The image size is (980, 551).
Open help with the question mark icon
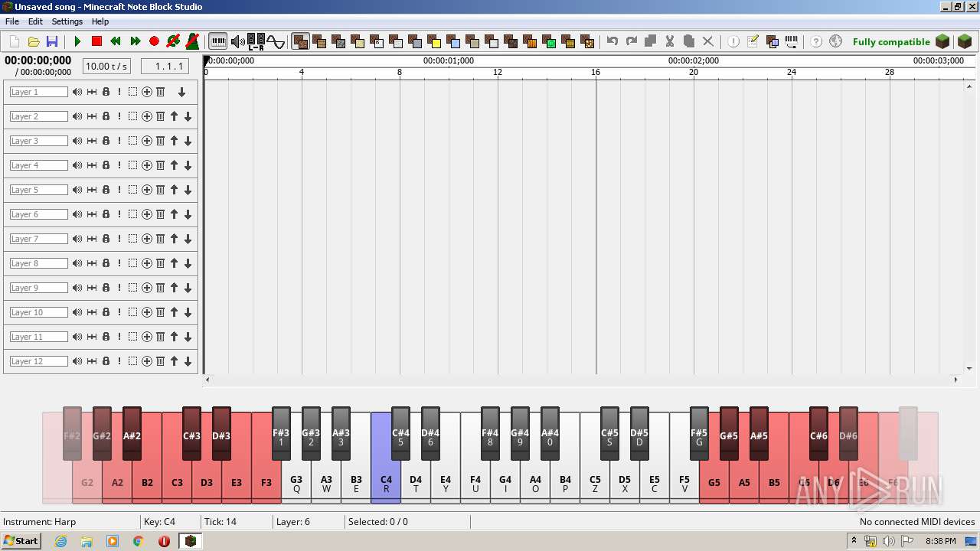[816, 41]
